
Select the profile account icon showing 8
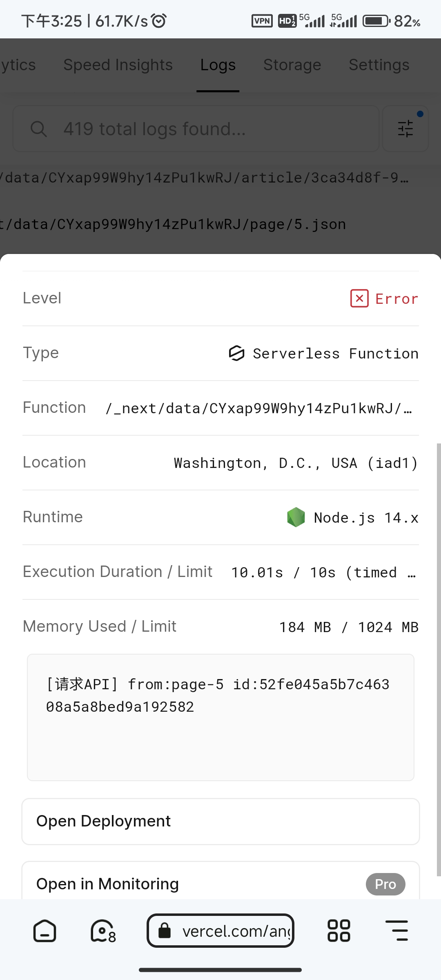102,931
